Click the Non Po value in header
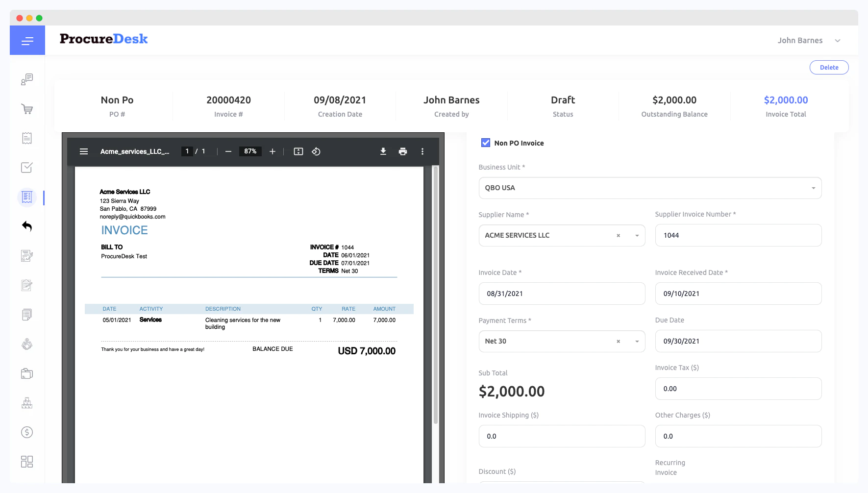 [x=117, y=100]
